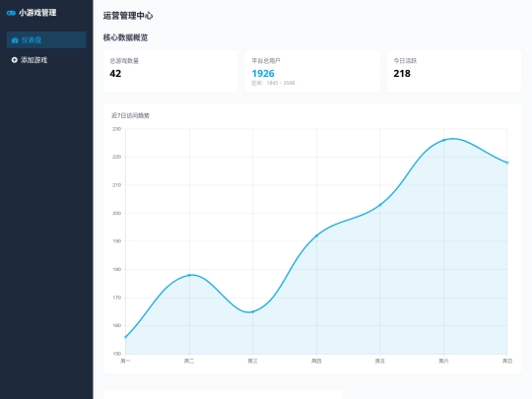This screenshot has width=532, height=399.
Task: Click the 220 y-axis label
Action: pyautogui.click(x=116, y=157)
